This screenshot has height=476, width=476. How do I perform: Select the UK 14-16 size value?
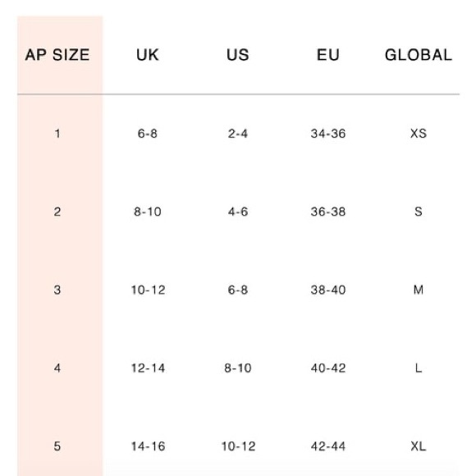pos(148,446)
